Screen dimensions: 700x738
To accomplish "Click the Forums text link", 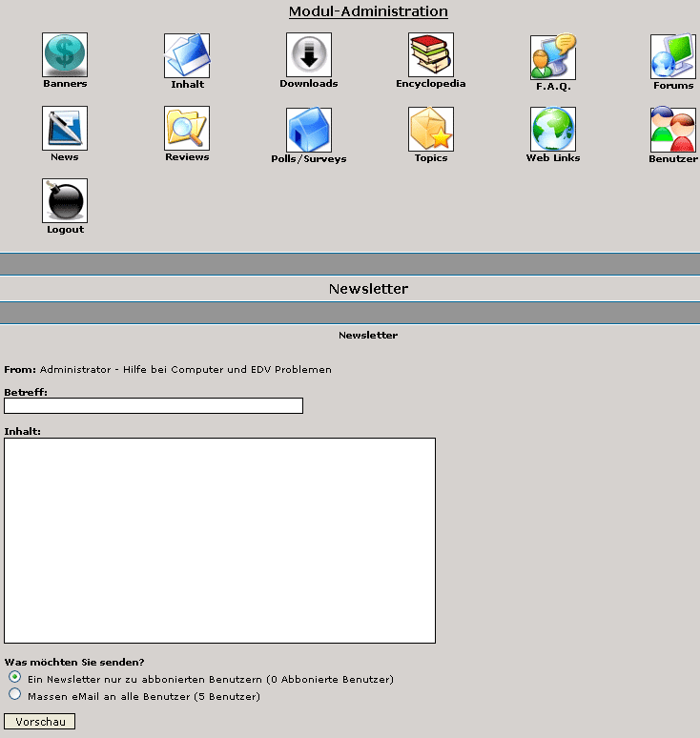I will tap(673, 86).
